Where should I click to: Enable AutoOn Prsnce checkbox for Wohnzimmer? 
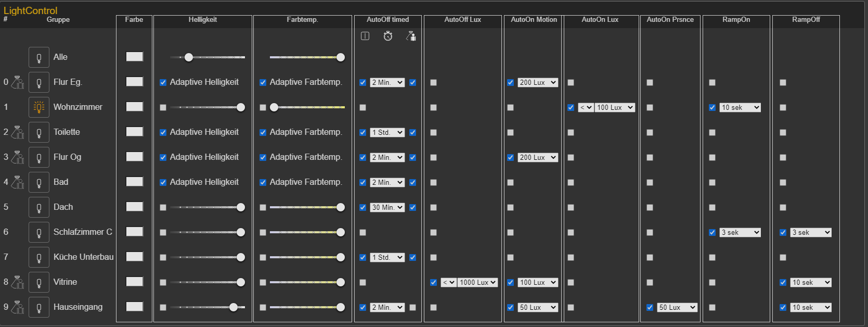(650, 107)
